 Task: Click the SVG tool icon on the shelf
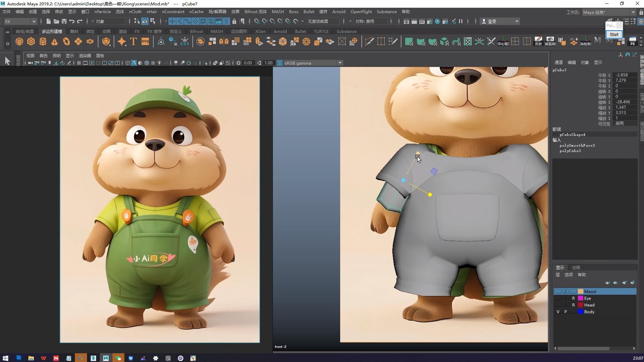tap(145, 42)
